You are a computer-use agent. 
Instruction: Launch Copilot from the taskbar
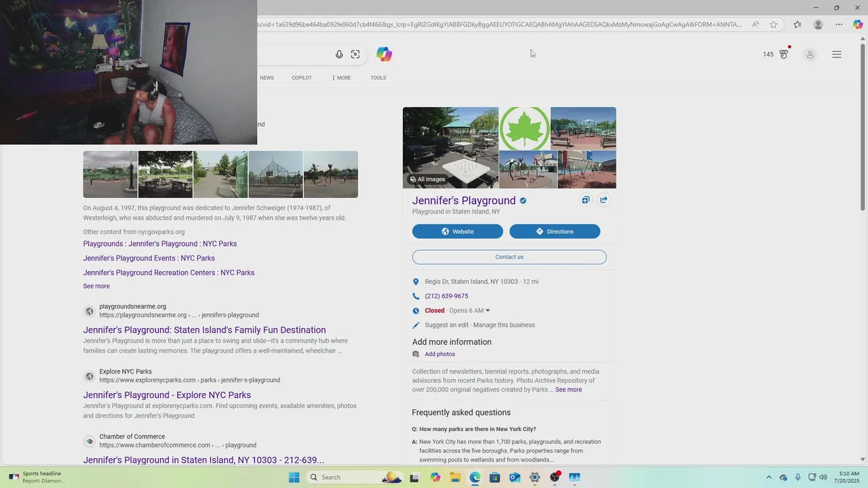point(435,477)
